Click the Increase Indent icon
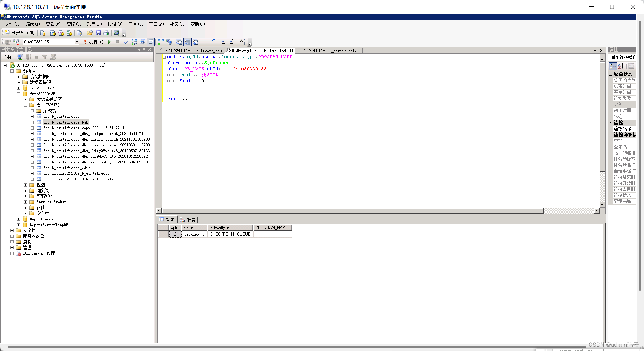Viewport: 644px width, 351px height. [x=233, y=42]
